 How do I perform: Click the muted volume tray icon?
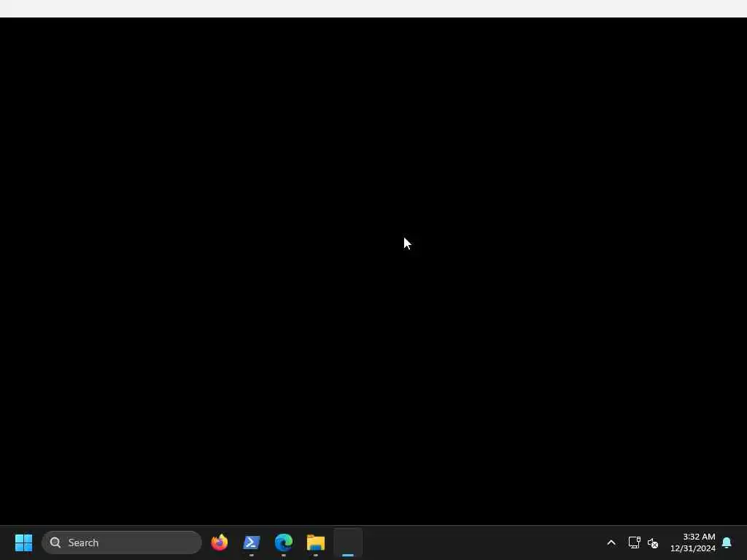click(x=653, y=542)
